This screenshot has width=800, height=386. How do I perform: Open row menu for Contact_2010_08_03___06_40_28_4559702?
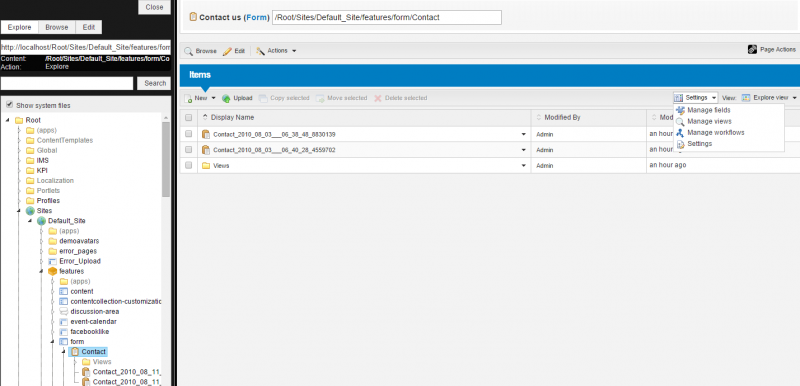(523, 150)
